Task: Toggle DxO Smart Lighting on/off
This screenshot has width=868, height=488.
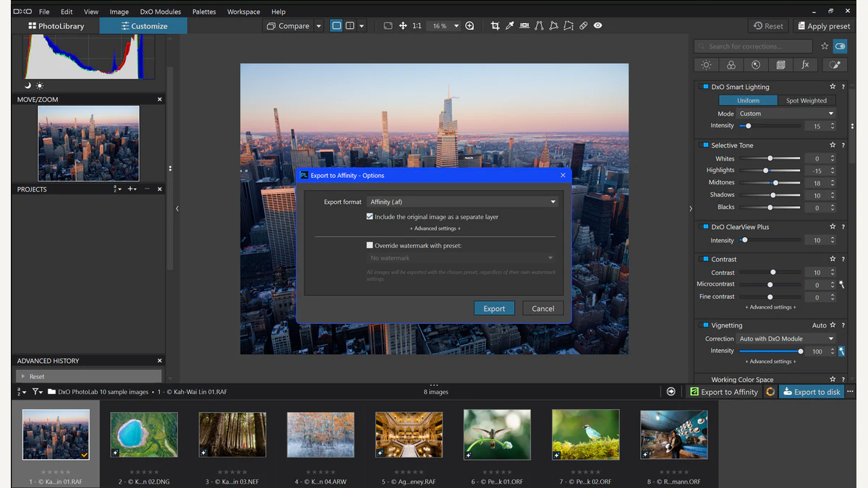Action: point(705,87)
